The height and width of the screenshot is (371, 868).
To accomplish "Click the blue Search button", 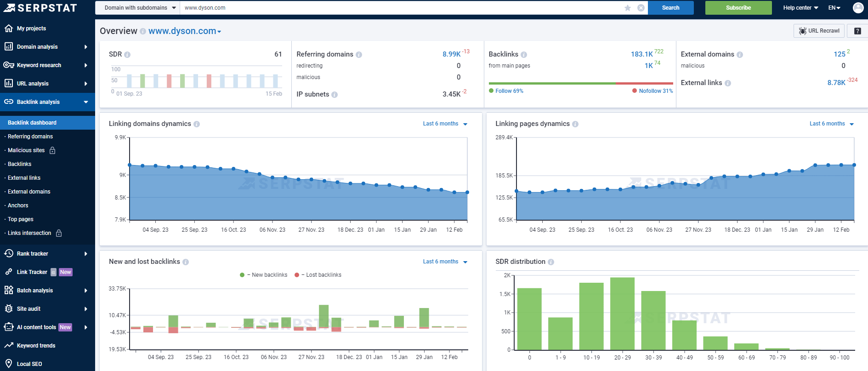I will (x=670, y=8).
